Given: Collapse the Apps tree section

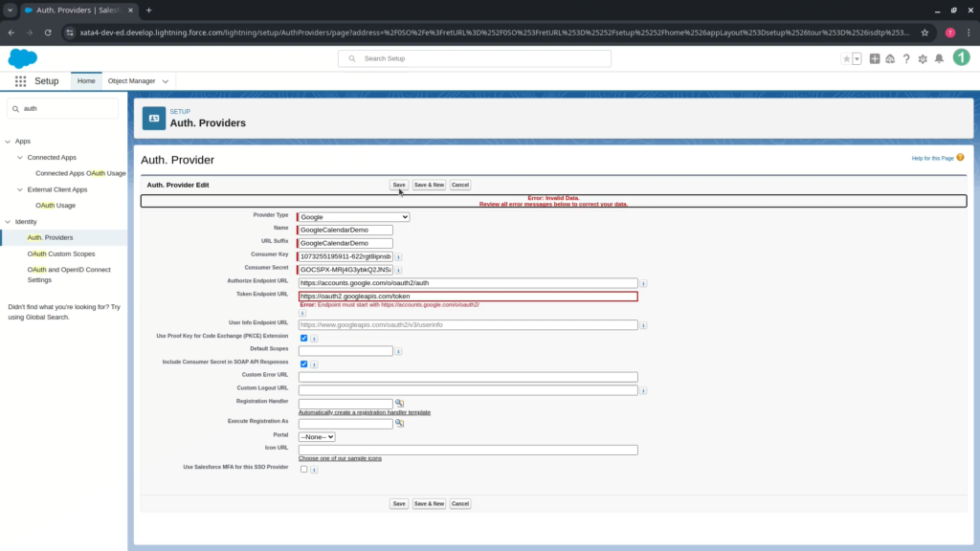Looking at the screenshot, I should click(x=8, y=142).
